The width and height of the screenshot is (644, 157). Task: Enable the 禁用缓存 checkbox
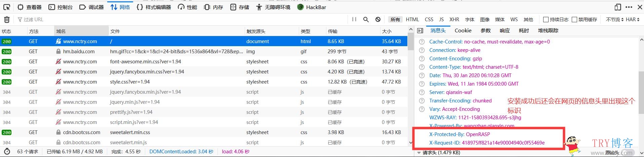point(574,20)
